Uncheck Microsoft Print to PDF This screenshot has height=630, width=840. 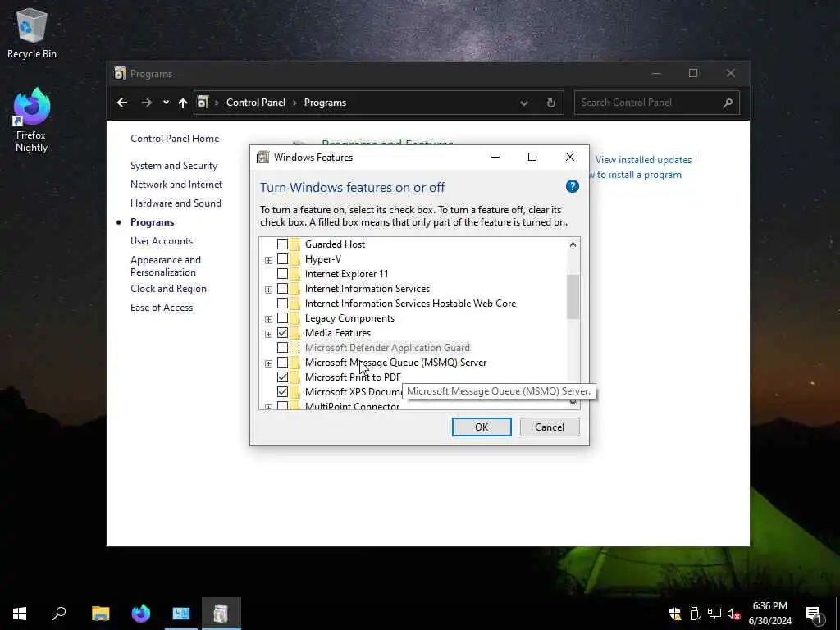[282, 377]
